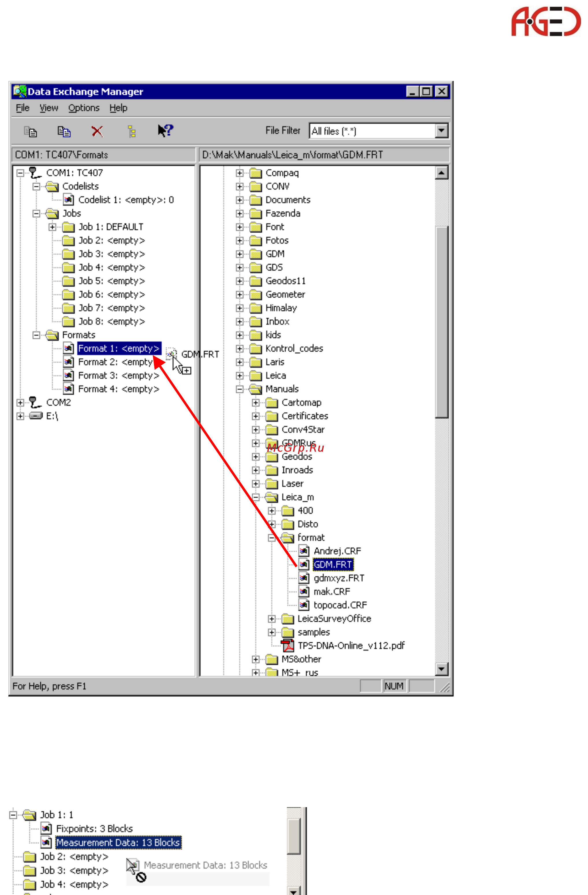This screenshot has height=895, width=588.
Task: Click the mak.CRF file icon
Action: [304, 592]
